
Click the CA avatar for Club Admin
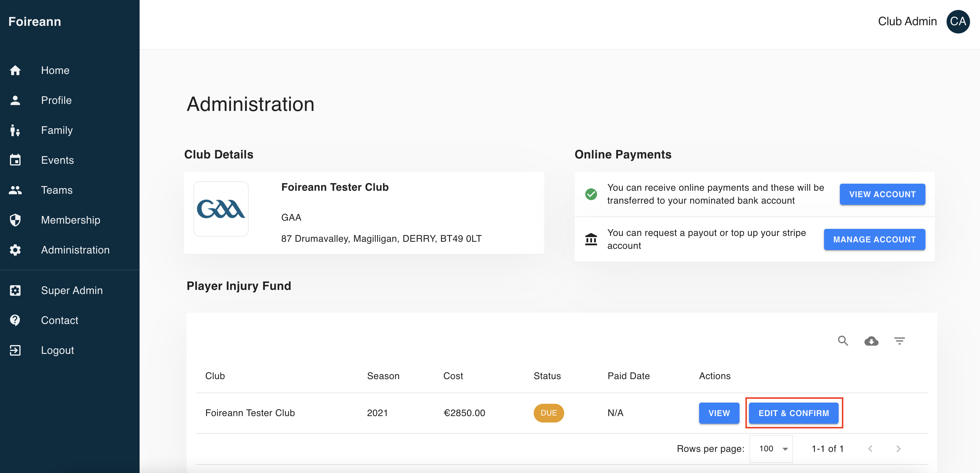click(x=958, y=21)
